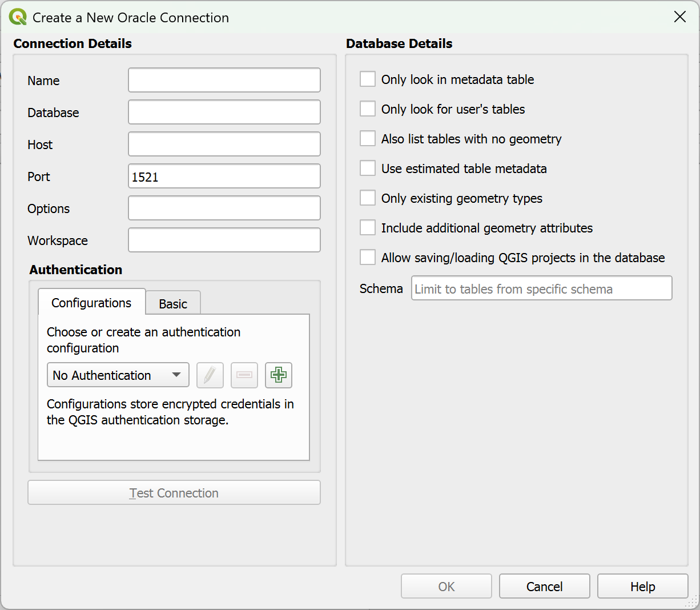Open the No Authentication dropdown

[118, 375]
